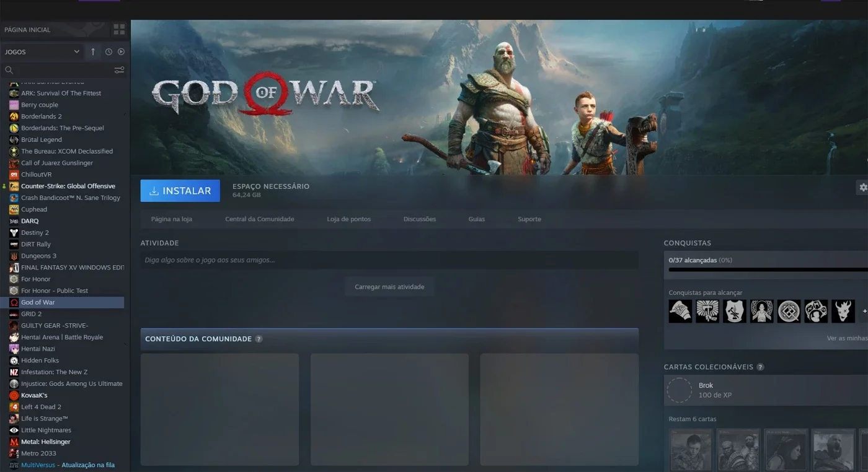Select ARK: Survival Of The Fittest
This screenshot has width=868, height=472.
62,93
